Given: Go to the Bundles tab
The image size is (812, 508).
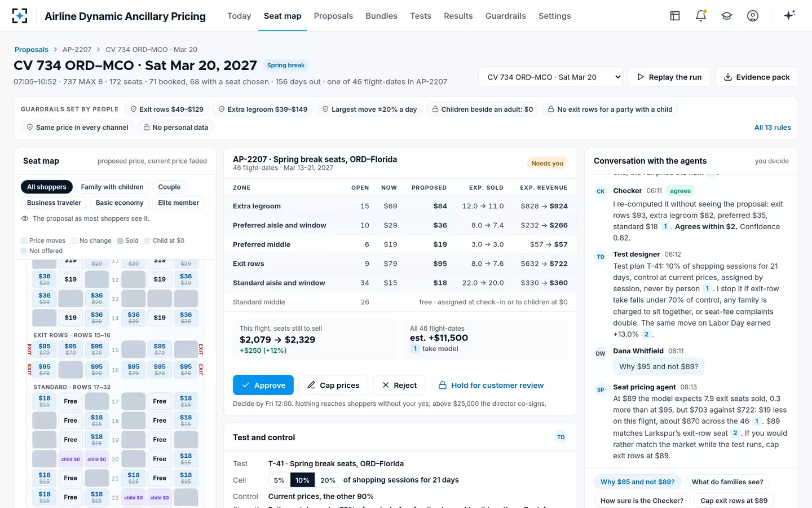Looking at the screenshot, I should tap(381, 16).
